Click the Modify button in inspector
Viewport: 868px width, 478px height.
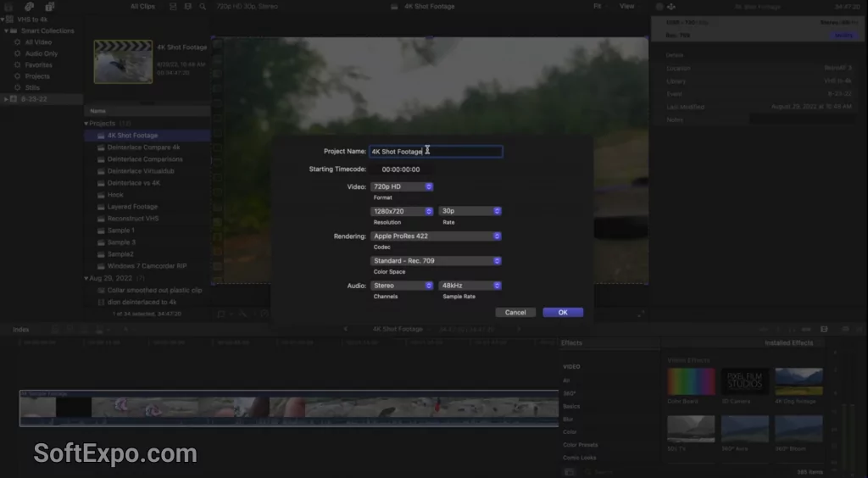843,36
